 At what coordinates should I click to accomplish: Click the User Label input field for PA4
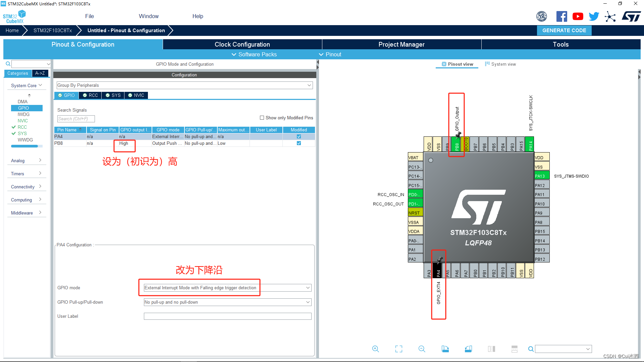point(227,316)
